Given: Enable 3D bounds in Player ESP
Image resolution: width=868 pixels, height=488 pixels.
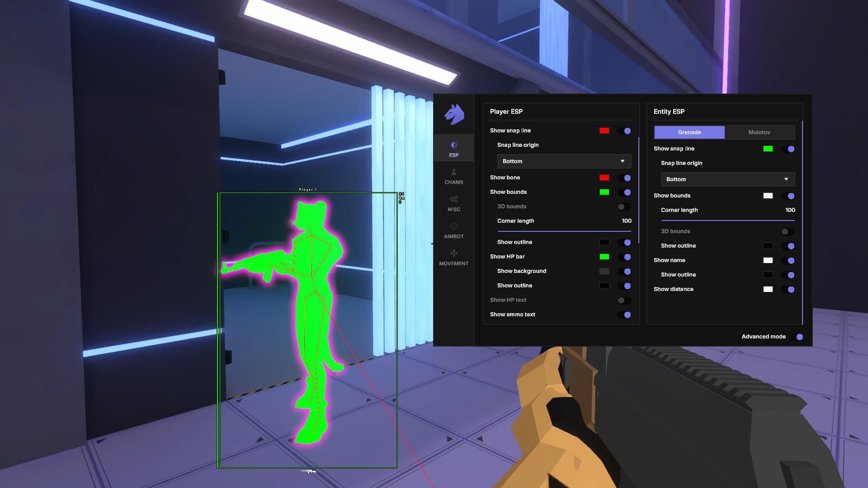Looking at the screenshot, I should tap(624, 206).
